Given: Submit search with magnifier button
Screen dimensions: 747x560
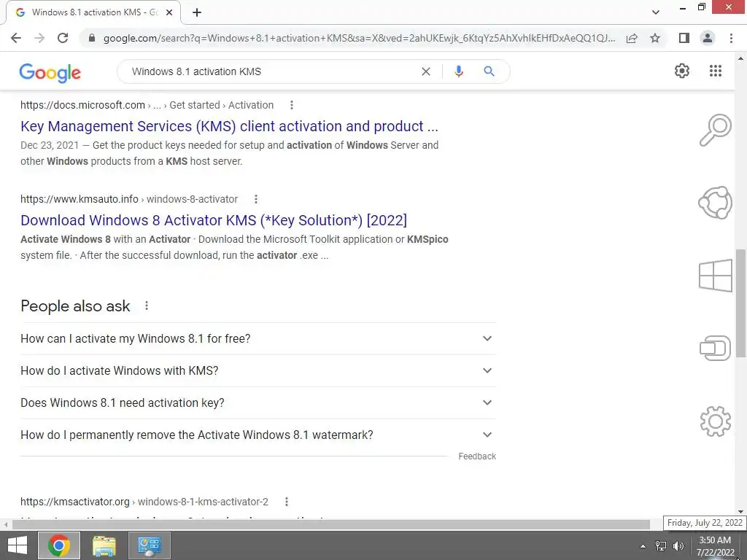Looking at the screenshot, I should (489, 71).
